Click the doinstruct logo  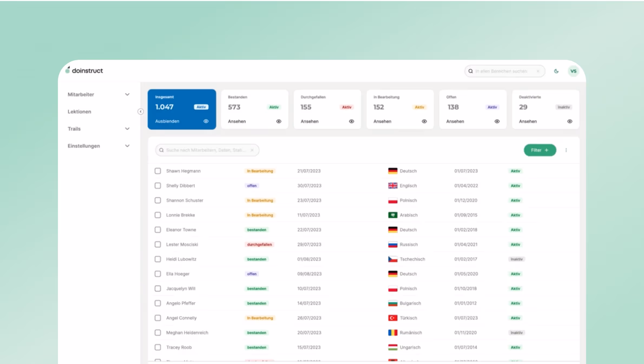(x=84, y=71)
